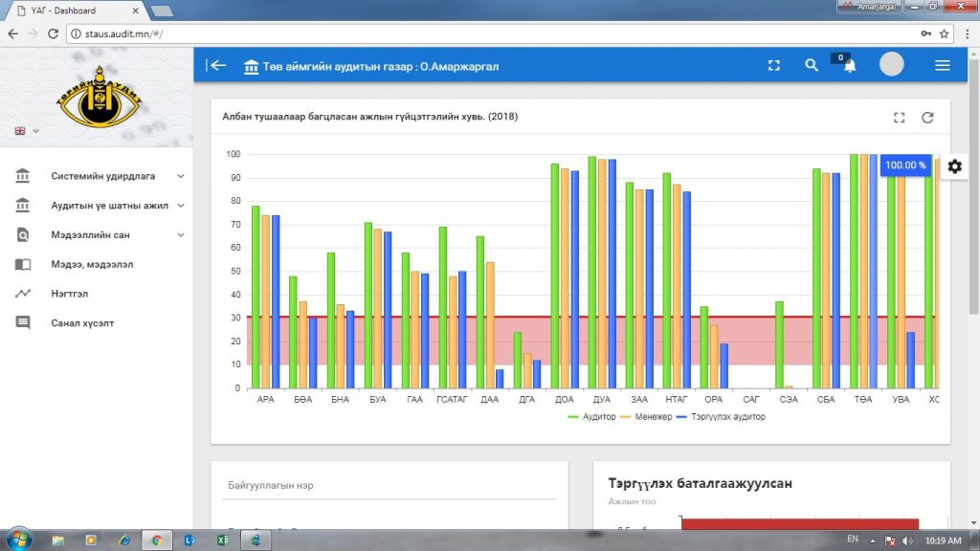This screenshot has height=551, width=980.
Task: Click the audit eye logo in the sidebar
Action: point(99,97)
